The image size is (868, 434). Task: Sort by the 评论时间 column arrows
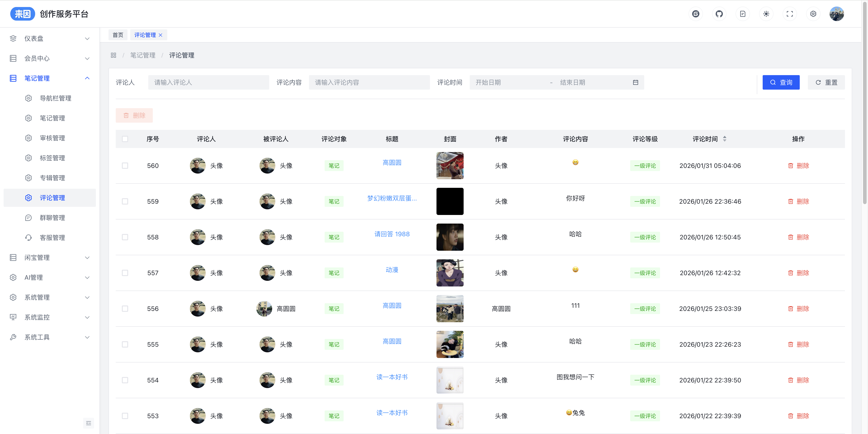point(724,139)
